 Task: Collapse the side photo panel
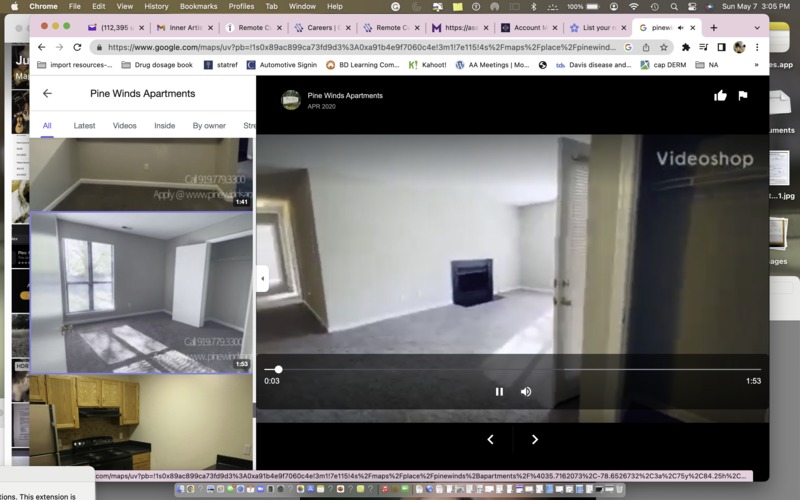click(x=262, y=279)
